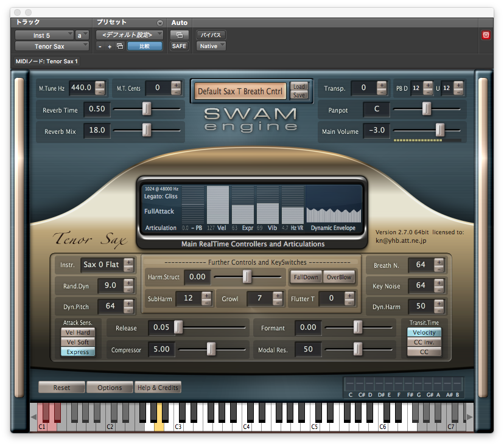The height and width of the screenshot is (446, 504).
Task: Select CC inv. transit time mode
Action: (x=424, y=342)
